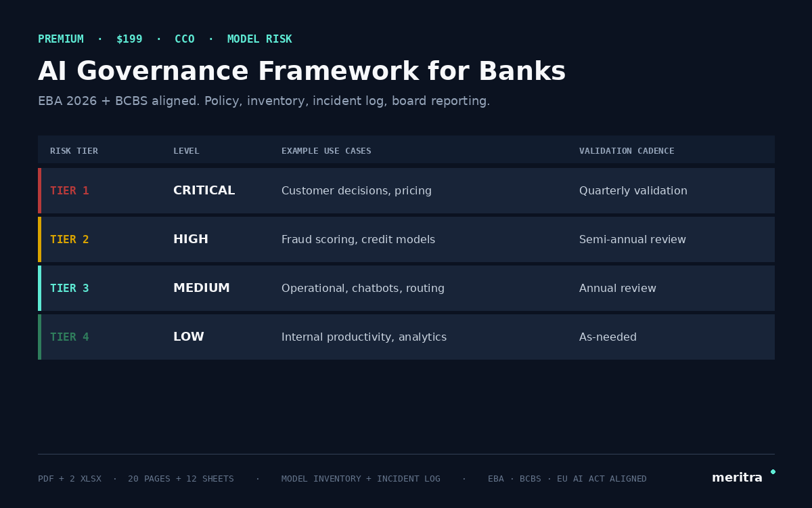Click the '$199' price text
This screenshot has height=508, width=812.
(129, 39)
